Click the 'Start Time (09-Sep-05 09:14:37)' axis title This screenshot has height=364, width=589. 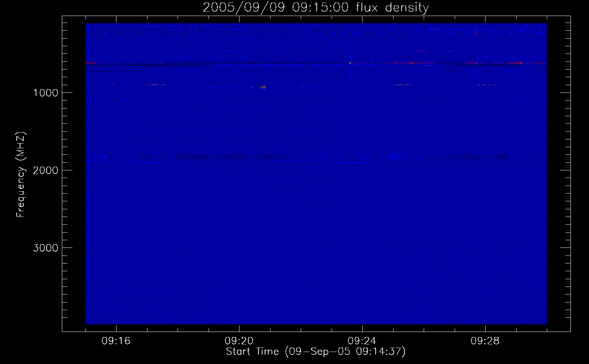click(x=316, y=352)
